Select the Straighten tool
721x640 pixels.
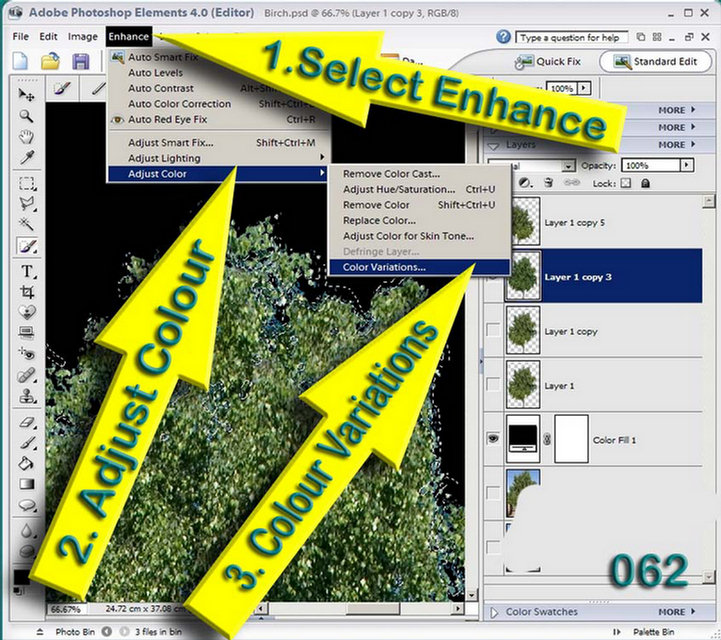[27, 332]
